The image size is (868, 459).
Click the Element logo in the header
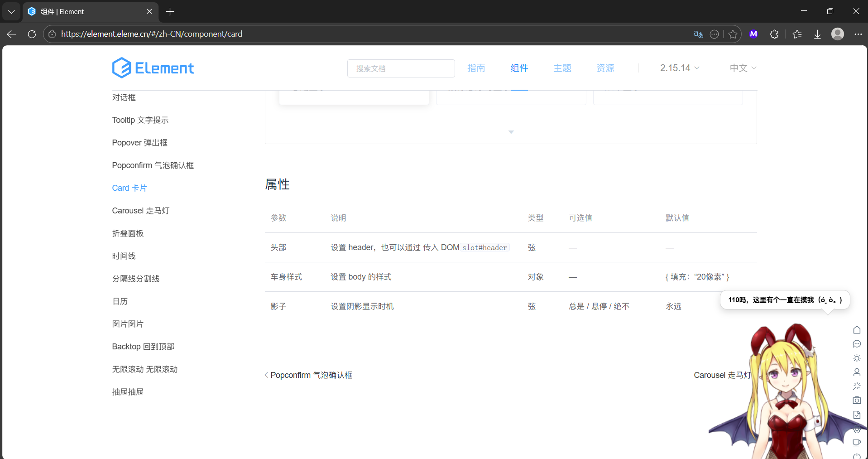(x=153, y=68)
